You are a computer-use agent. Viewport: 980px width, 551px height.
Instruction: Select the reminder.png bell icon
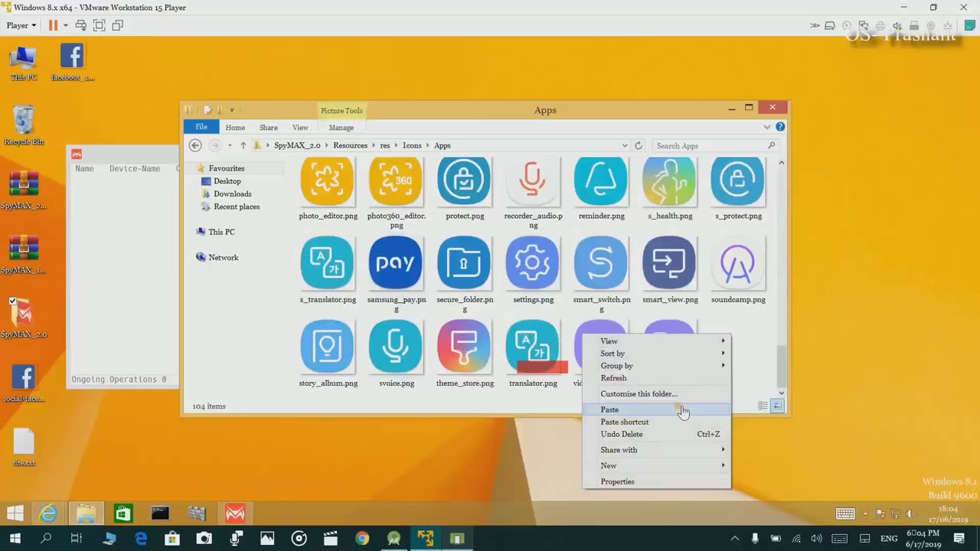pyautogui.click(x=601, y=181)
